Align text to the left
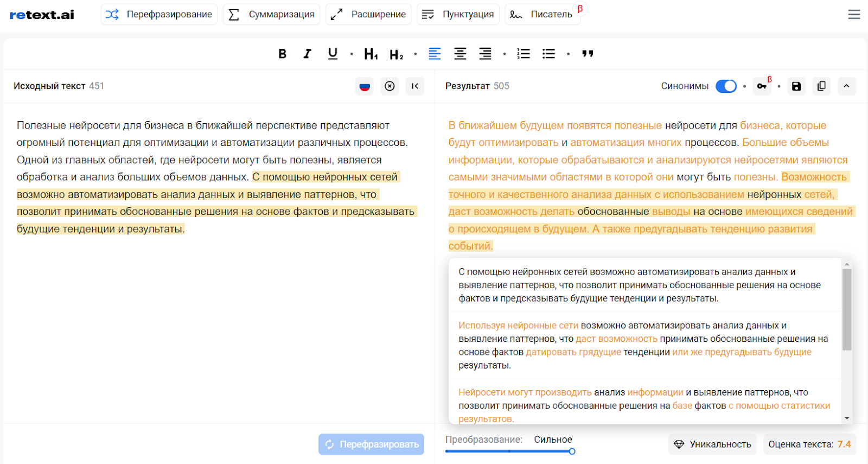 [435, 54]
